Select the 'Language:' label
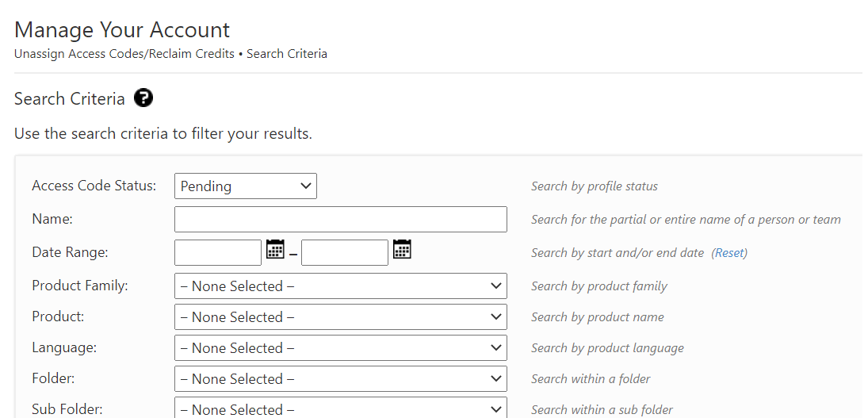This screenshot has height=418, width=868. (x=64, y=347)
